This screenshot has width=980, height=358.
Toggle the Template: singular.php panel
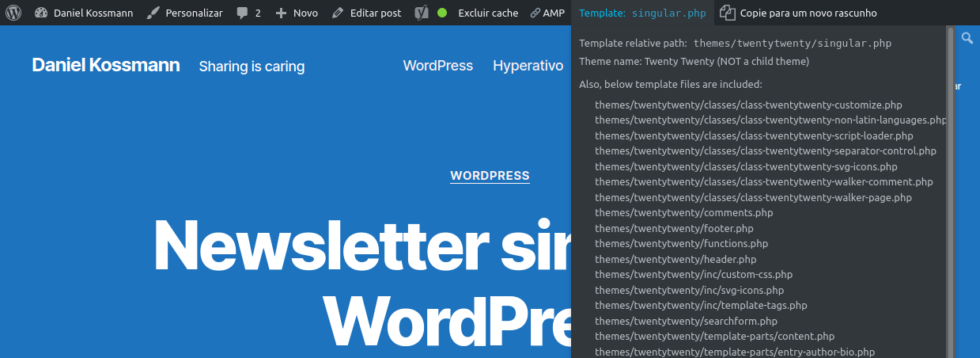[641, 13]
